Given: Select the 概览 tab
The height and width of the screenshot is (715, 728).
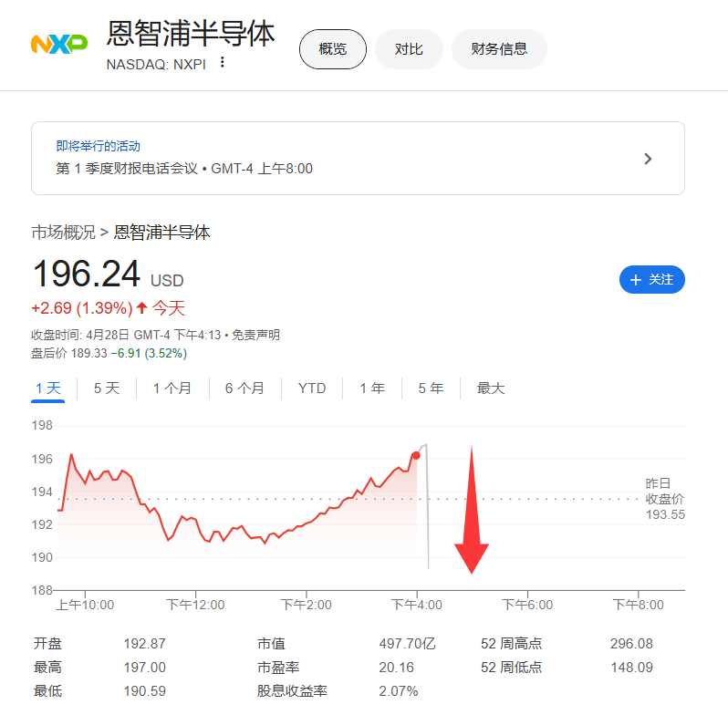Looking at the screenshot, I should click(x=333, y=49).
